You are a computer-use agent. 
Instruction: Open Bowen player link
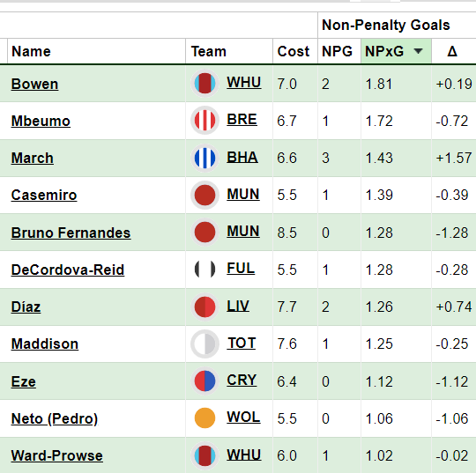[34, 84]
